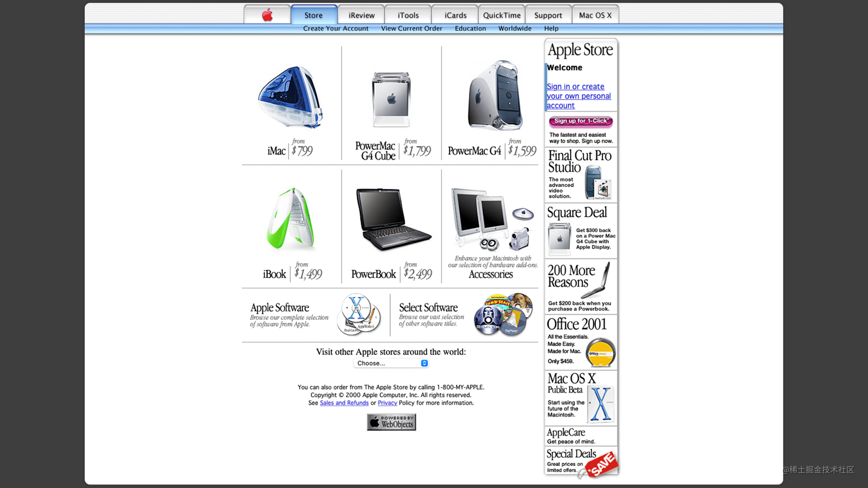Click the PowerBook $2,499 price
868x488 pixels.
pyautogui.click(x=418, y=274)
